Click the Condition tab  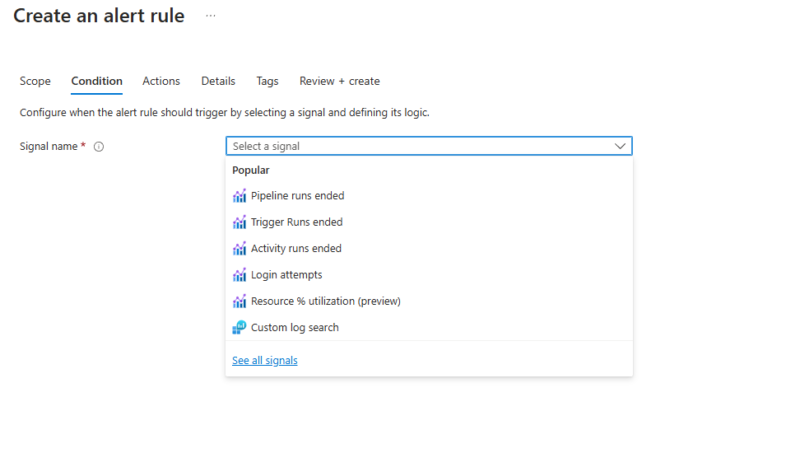click(x=97, y=81)
